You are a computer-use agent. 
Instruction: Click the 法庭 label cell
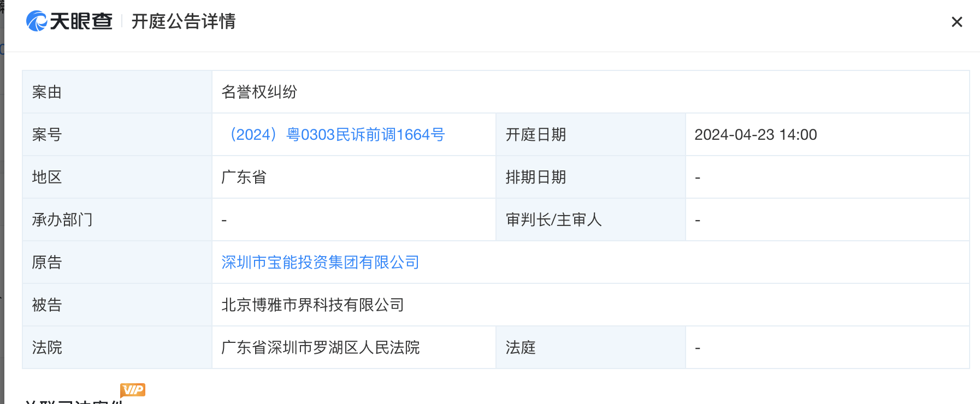(x=520, y=348)
